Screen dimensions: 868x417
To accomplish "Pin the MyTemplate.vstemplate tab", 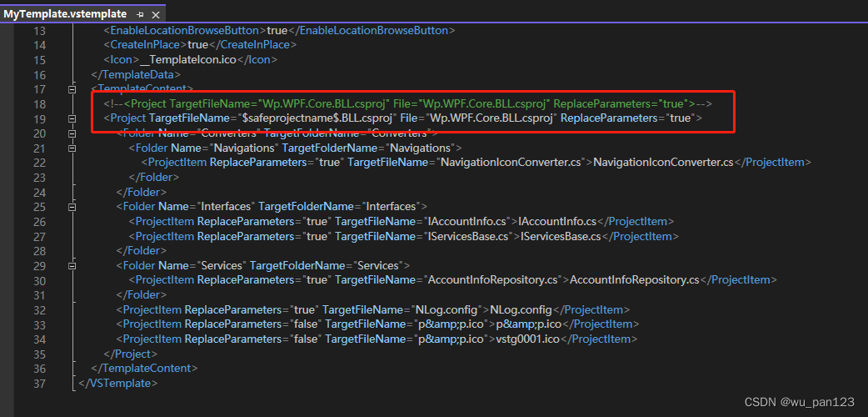I will click(x=139, y=15).
